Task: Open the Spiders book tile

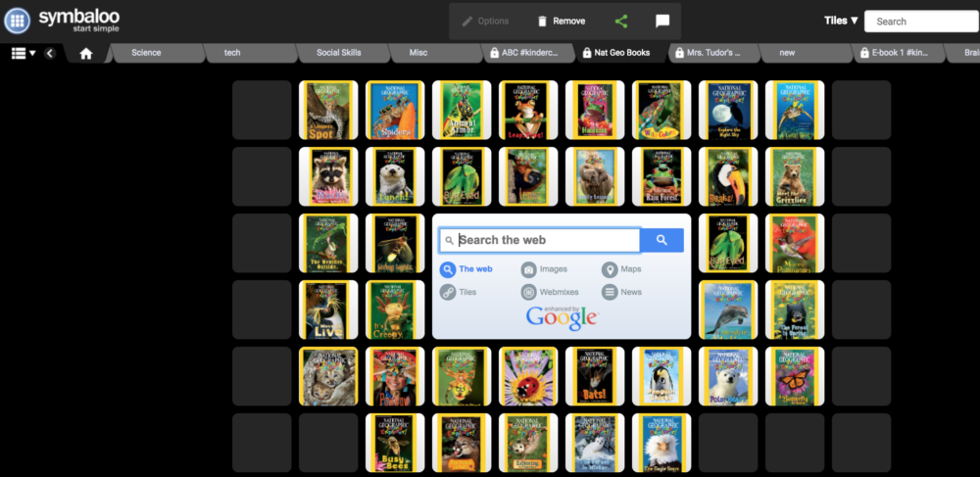Action: 395,110
